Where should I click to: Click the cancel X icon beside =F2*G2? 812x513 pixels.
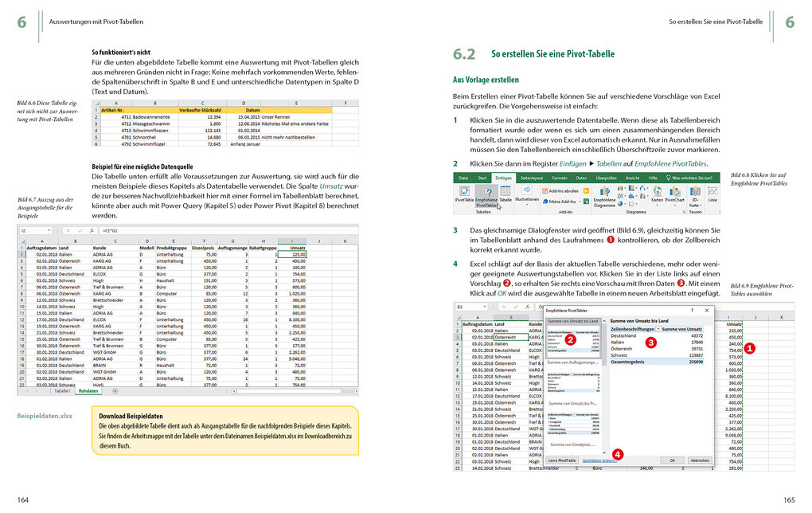(68, 230)
